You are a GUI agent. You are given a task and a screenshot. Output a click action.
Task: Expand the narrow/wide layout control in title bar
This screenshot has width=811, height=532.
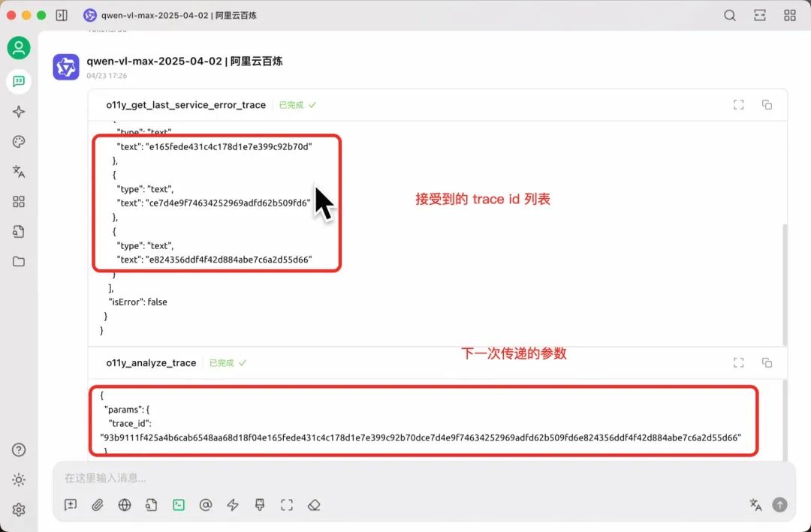(760, 14)
